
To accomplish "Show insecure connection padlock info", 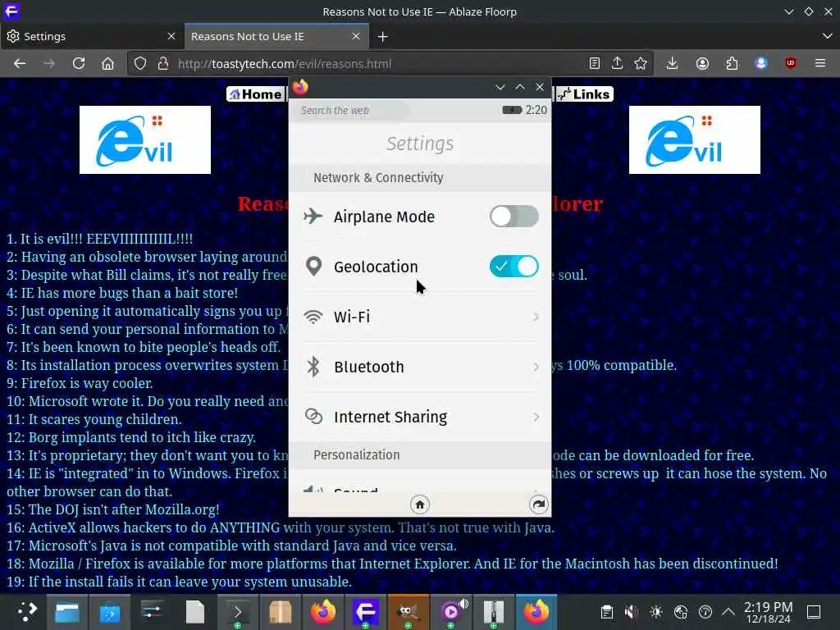I will pos(163,64).
